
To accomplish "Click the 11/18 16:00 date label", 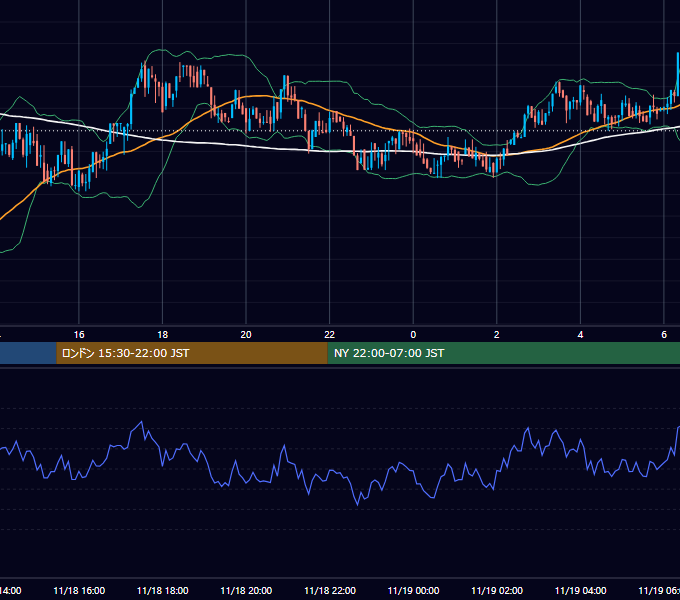I will 79,590.
